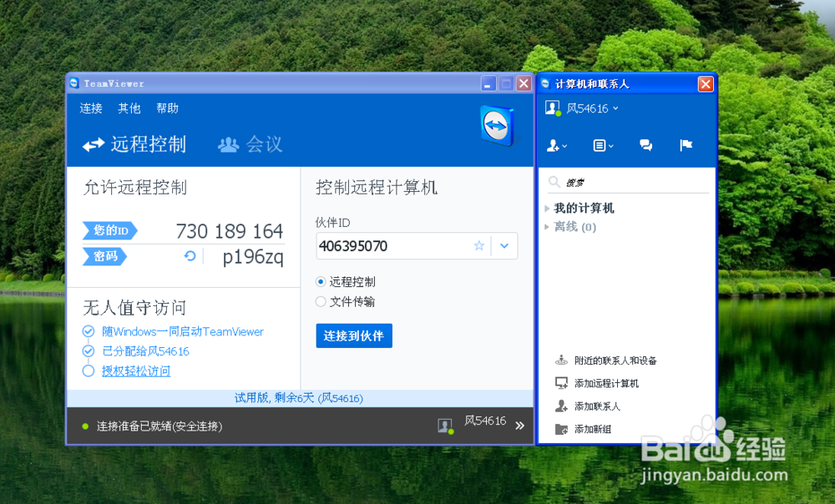835x504 pixels.
Task: Switch to 会议 tab
Action: [250, 144]
